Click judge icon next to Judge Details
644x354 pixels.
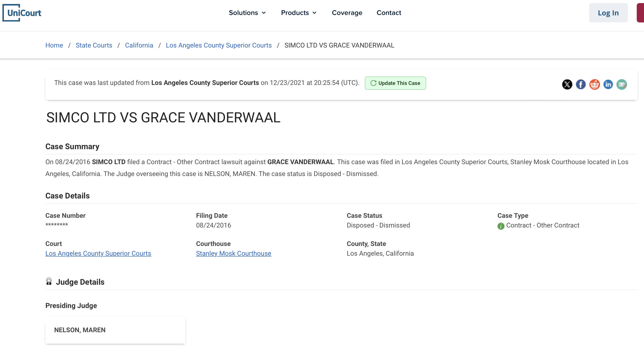point(49,281)
